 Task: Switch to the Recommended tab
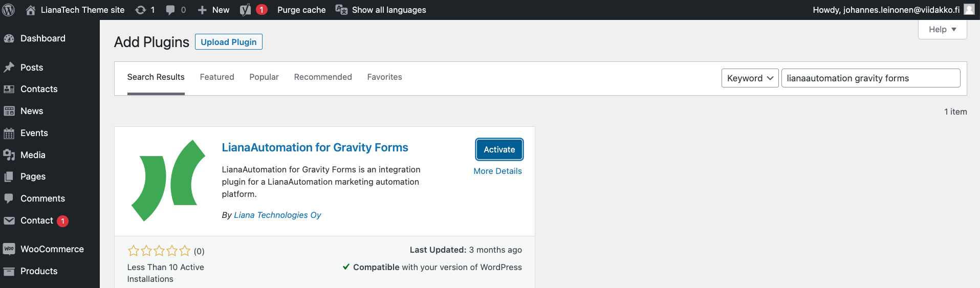tap(323, 77)
